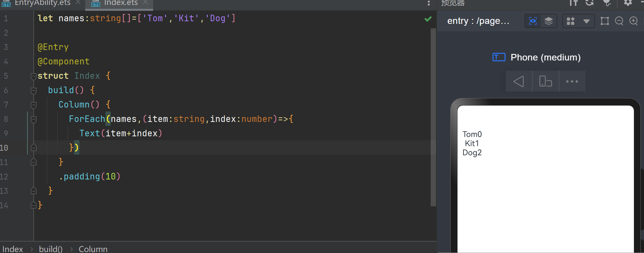Image resolution: width=644 pixels, height=253 pixels.
Task: Reload the previewer with refresh icon
Action: [589, 3]
